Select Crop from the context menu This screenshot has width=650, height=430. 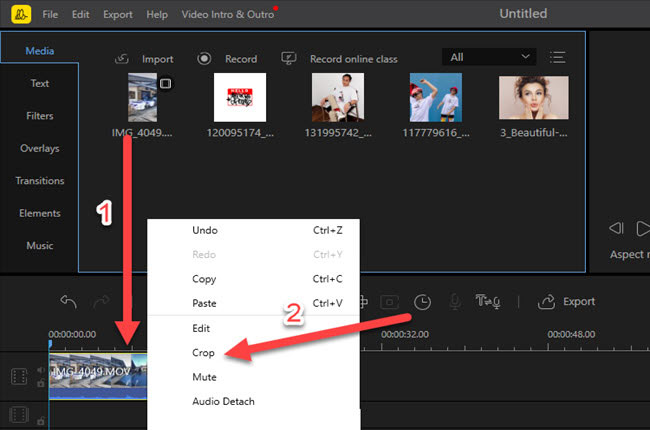(203, 353)
